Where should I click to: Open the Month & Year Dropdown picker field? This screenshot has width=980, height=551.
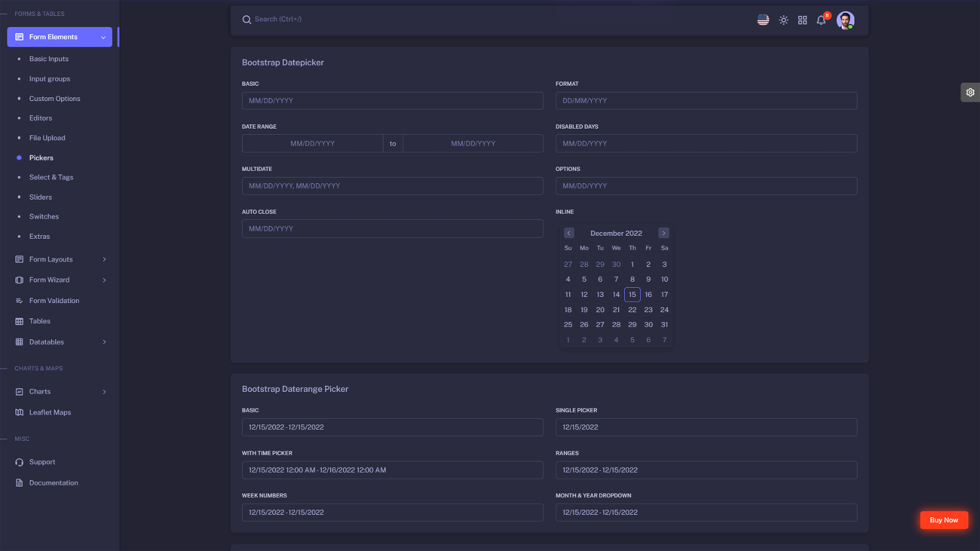click(706, 513)
